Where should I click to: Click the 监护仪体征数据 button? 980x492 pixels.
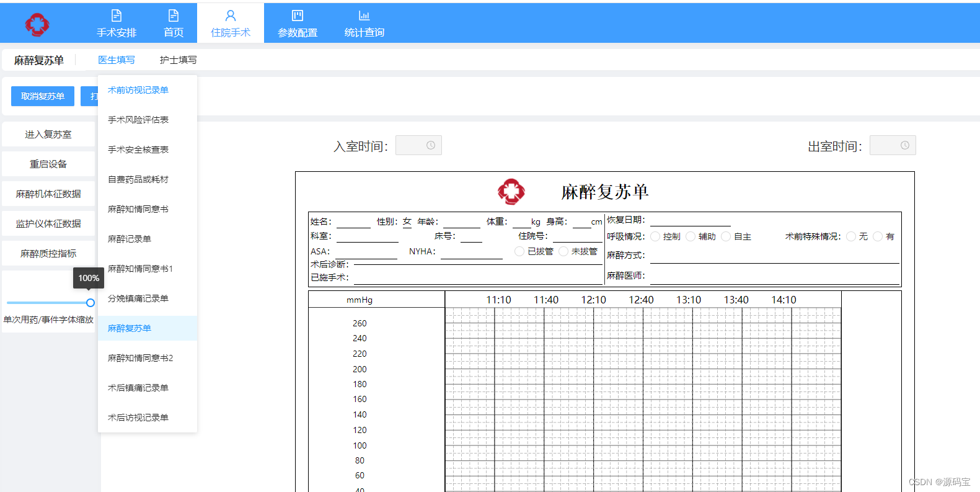pos(48,224)
